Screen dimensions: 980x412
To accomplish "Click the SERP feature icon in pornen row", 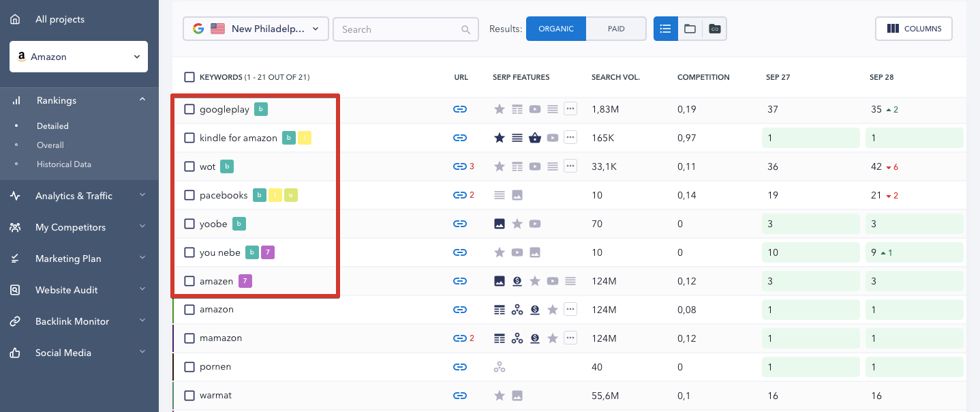I will 500,367.
